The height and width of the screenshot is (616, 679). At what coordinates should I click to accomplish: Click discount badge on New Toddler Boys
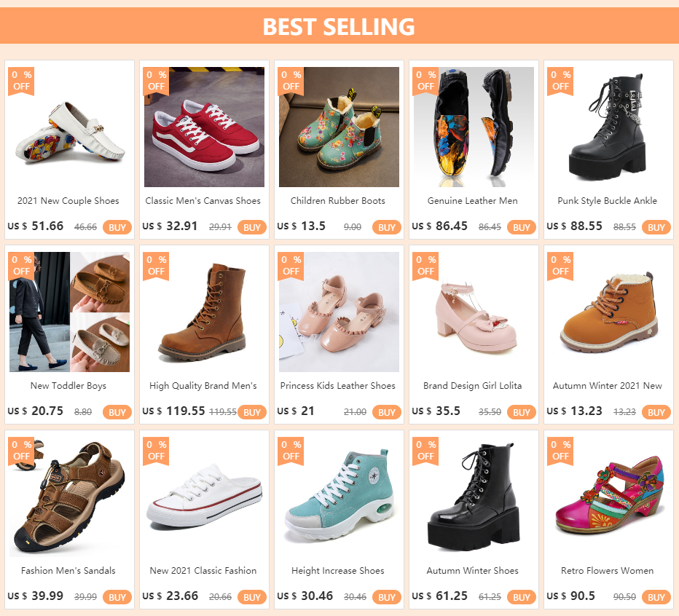coord(21,265)
